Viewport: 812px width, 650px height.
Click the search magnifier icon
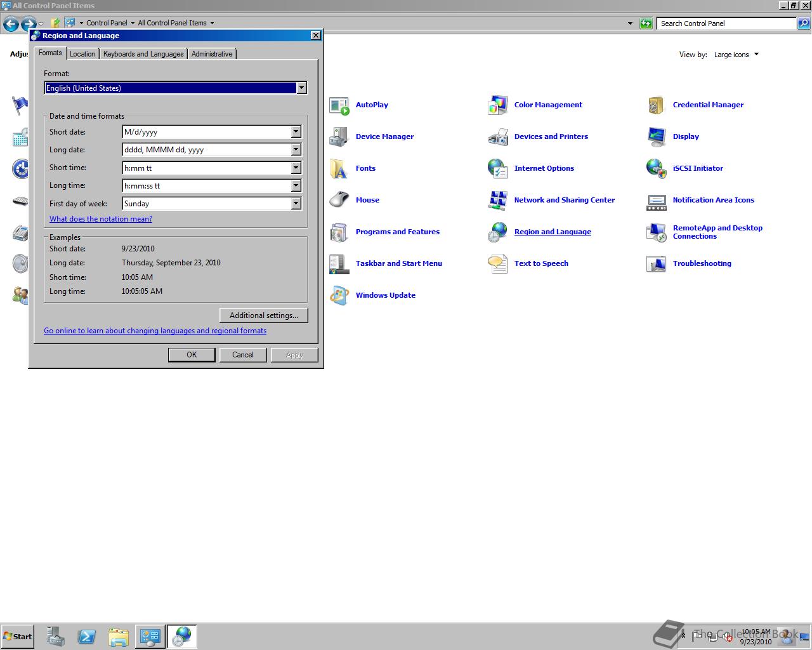tap(804, 23)
